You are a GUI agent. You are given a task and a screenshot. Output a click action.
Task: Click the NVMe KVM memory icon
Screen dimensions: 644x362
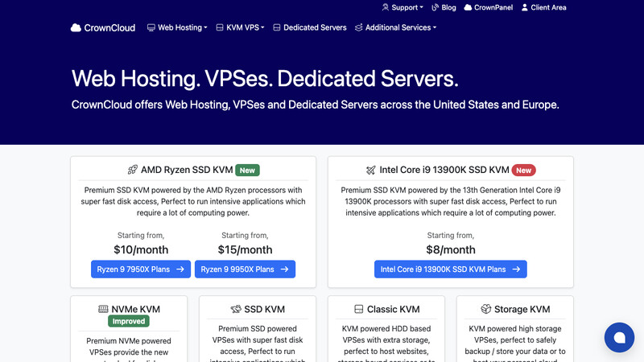(x=104, y=309)
